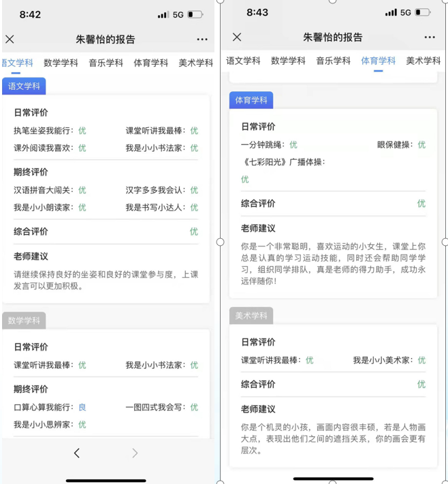Close the report in the right phone screen
The height and width of the screenshot is (484, 448).
tap(237, 37)
